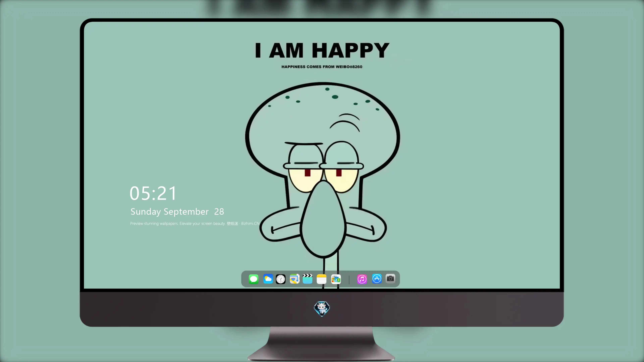Viewport: 644px width, 362px height.
Task: Launch the Videos clapperboard app
Action: [x=308, y=279]
